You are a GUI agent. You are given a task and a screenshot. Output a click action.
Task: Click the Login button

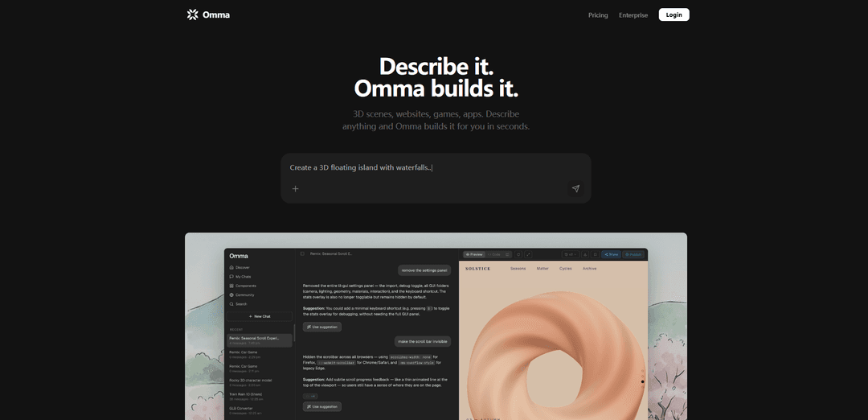click(674, 14)
